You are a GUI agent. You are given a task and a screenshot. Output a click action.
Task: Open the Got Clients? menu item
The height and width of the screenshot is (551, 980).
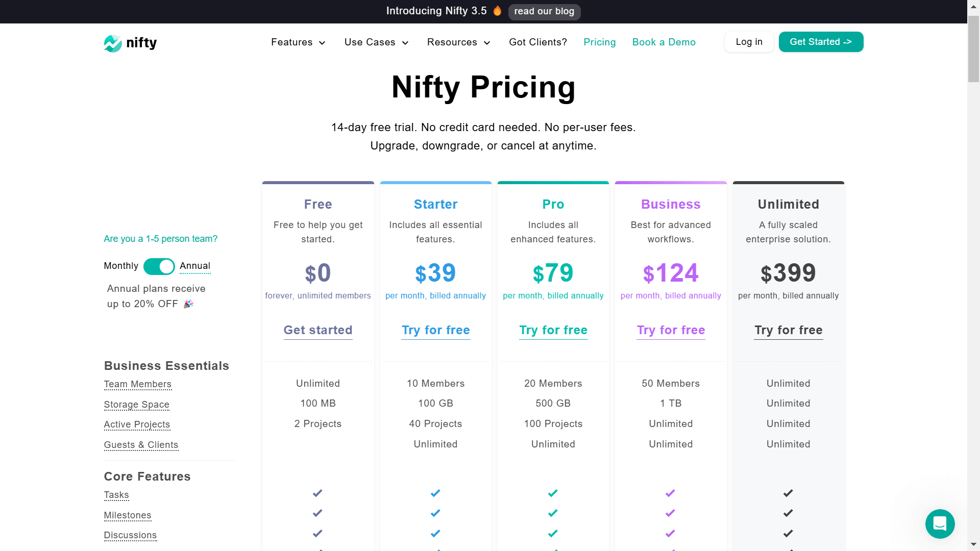click(537, 42)
